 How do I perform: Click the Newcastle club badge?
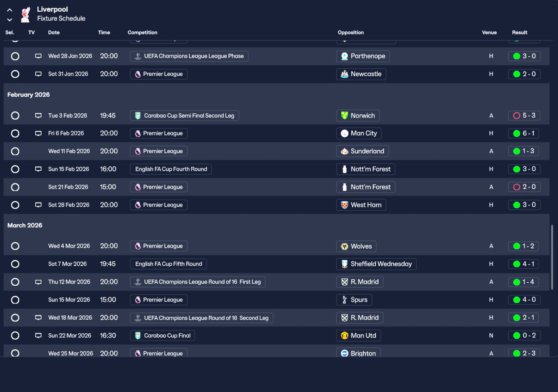[x=344, y=74]
